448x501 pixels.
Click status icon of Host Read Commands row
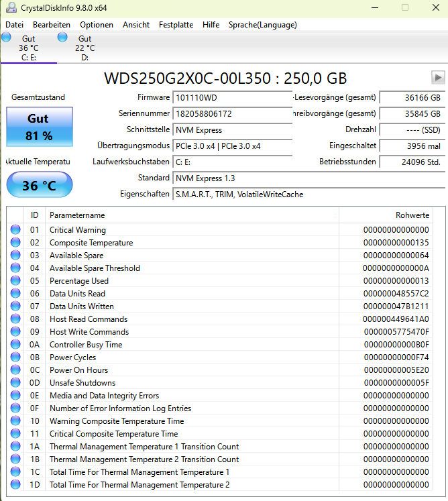tap(15, 319)
